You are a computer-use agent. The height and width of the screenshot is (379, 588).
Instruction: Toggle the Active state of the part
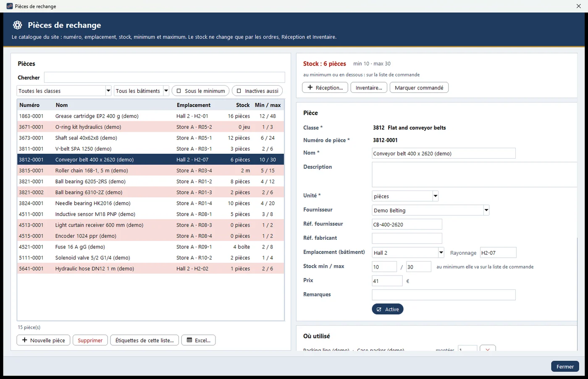388,309
